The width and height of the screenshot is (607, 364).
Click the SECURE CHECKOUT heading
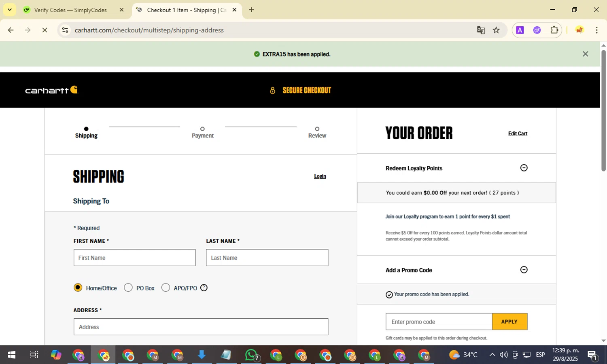coord(307,90)
